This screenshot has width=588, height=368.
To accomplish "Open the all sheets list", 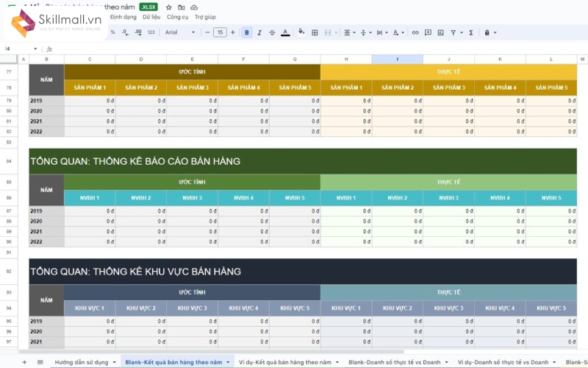I will [x=40, y=362].
